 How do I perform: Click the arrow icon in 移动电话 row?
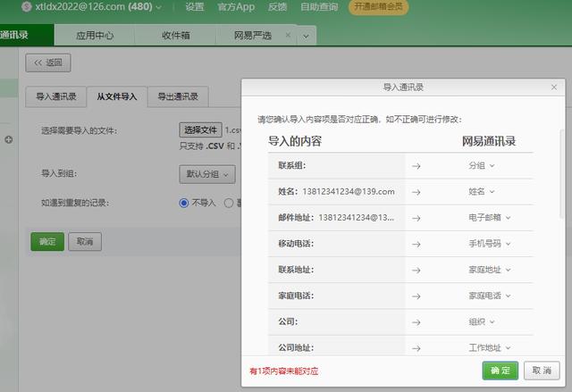pos(416,243)
